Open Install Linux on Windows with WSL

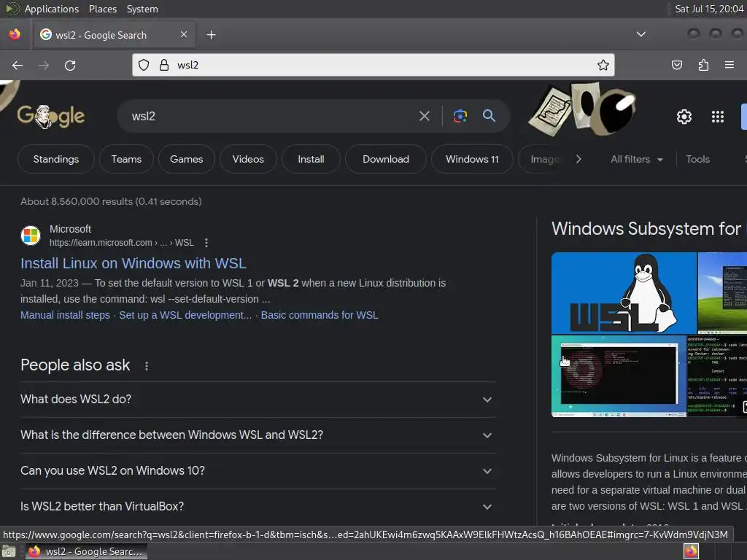133,263
